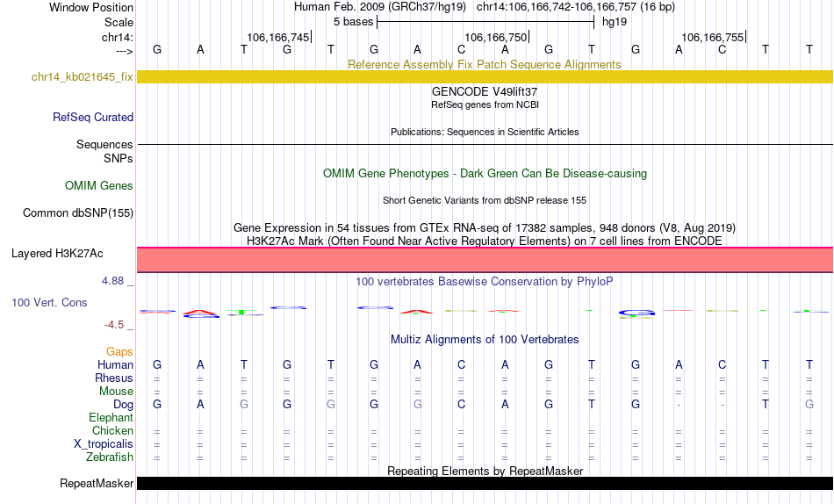Click the chr14:106,166,742-106,166,757 (16 bp) position text

(x=576, y=7)
